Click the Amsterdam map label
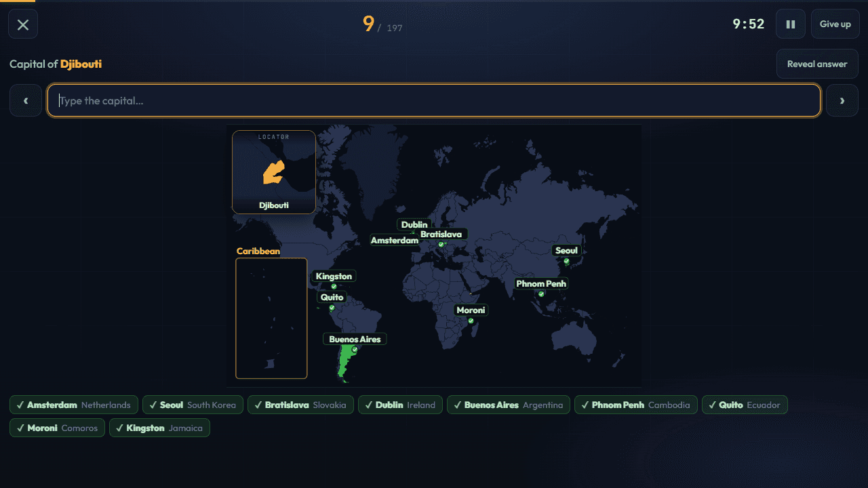The image size is (868, 488). 395,241
